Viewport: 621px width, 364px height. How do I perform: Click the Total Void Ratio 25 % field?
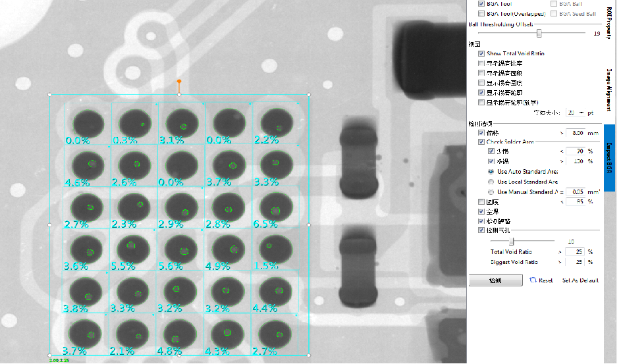(x=575, y=251)
